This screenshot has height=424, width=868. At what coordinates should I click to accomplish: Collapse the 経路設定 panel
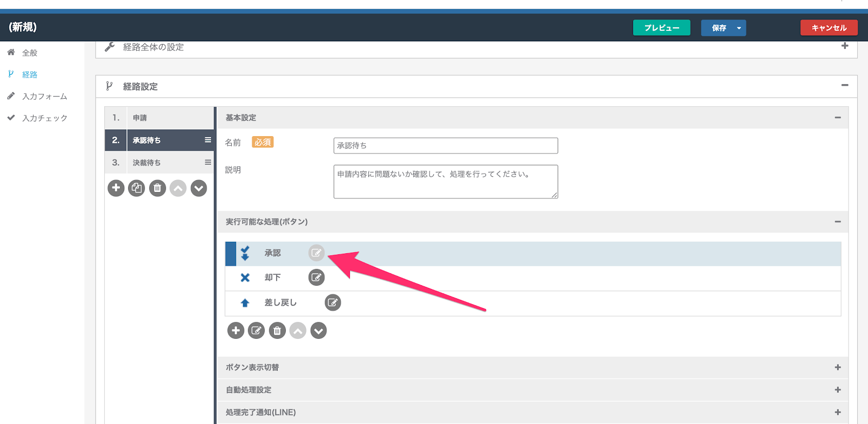click(x=845, y=85)
